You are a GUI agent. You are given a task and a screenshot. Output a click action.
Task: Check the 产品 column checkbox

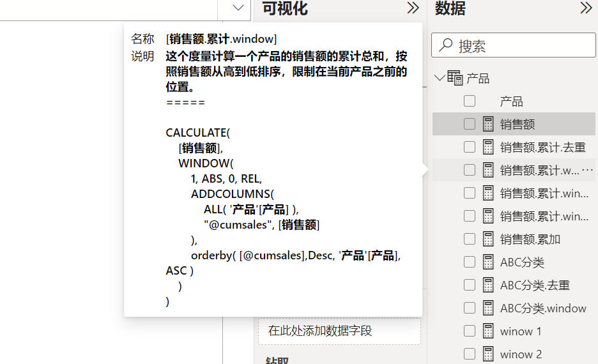470,101
